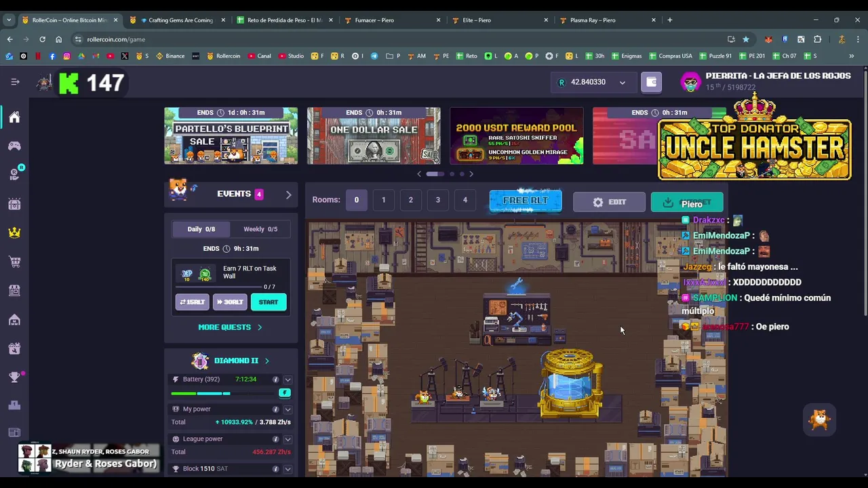Expand the My power details chevron
The height and width of the screenshot is (488, 868).
coord(288,409)
